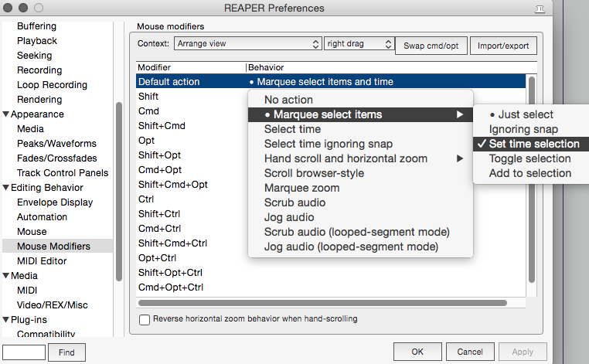The image size is (589, 364).
Task: Click the Find button
Action: [x=66, y=352]
